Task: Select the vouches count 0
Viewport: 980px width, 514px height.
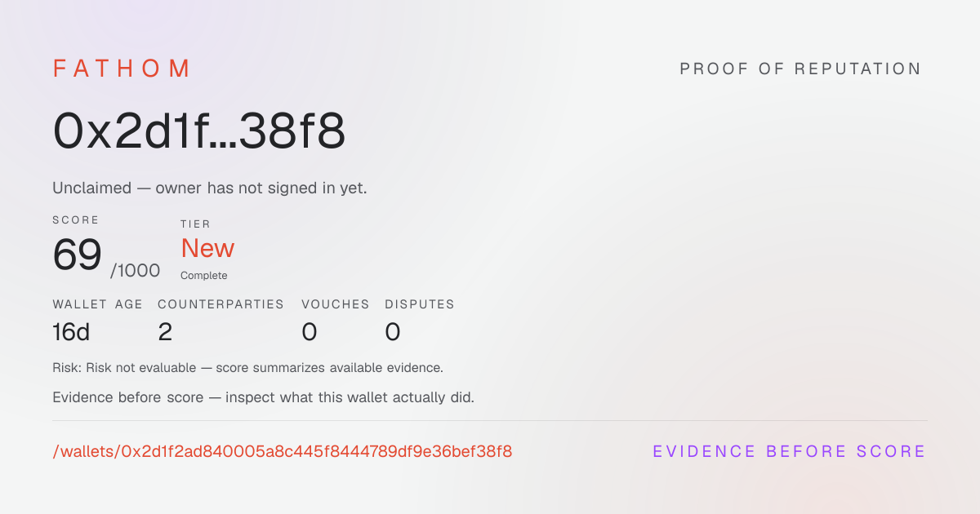Action: click(x=310, y=332)
